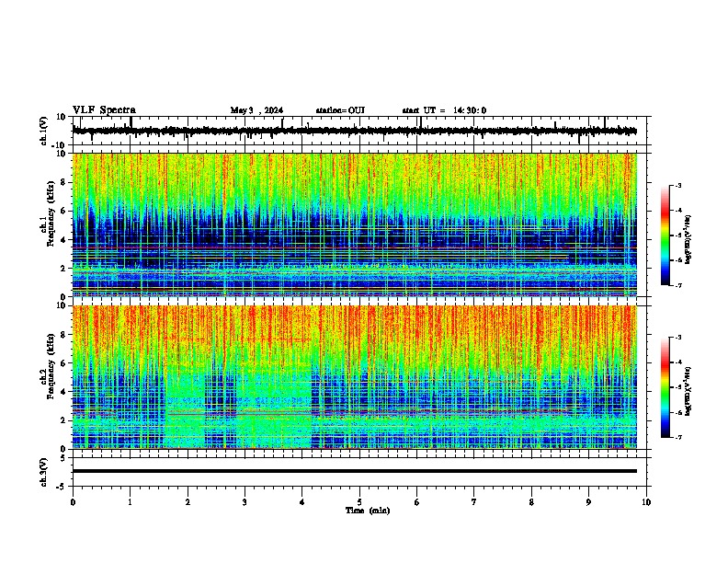Image resolution: width=728 pixels, height=563 pixels.
Task: Click inside the ch.1 frequency spectrogram
Action: click(355, 224)
